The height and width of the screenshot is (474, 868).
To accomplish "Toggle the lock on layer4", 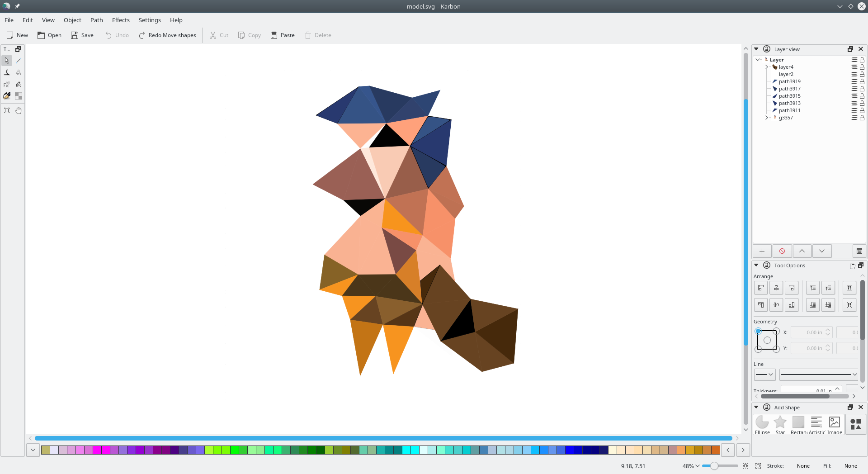I will click(862, 67).
